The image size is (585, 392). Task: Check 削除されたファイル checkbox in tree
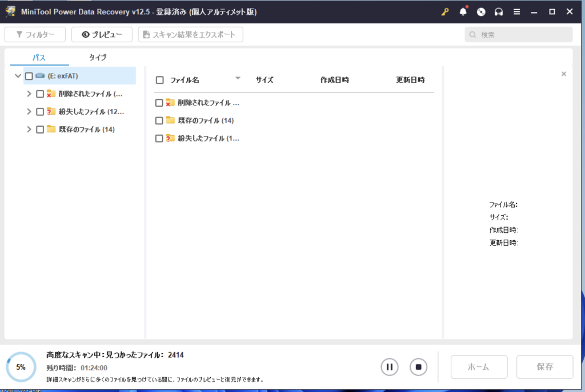40,94
